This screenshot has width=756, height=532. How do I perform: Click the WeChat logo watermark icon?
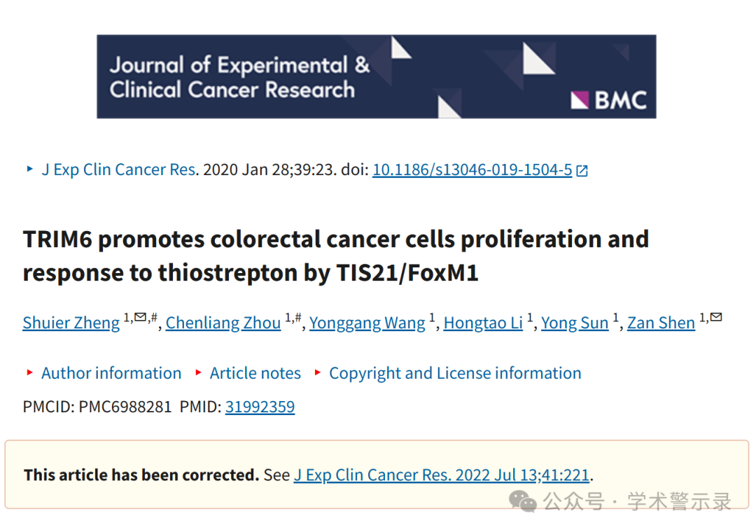(523, 501)
